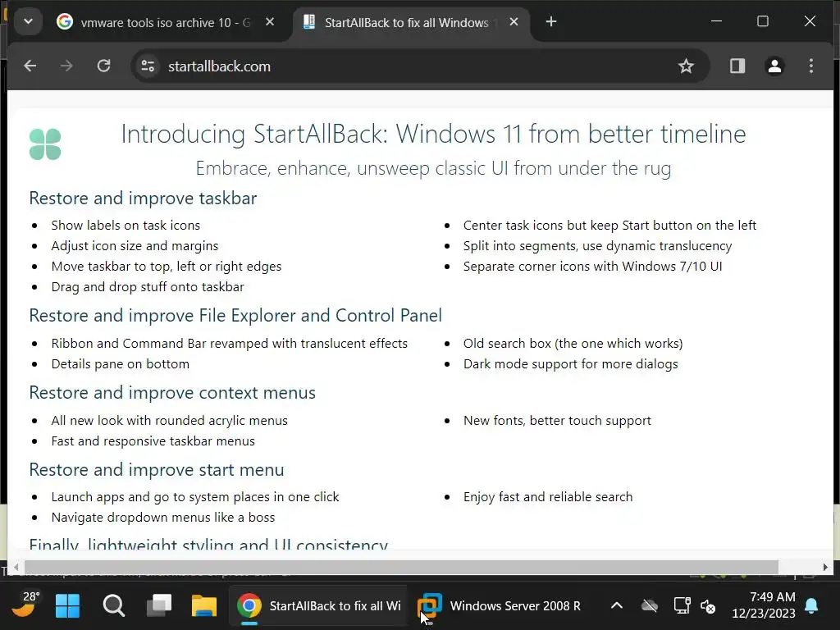840x630 pixels.
Task: Click the StartAllBack clover logo
Action: pos(45,144)
